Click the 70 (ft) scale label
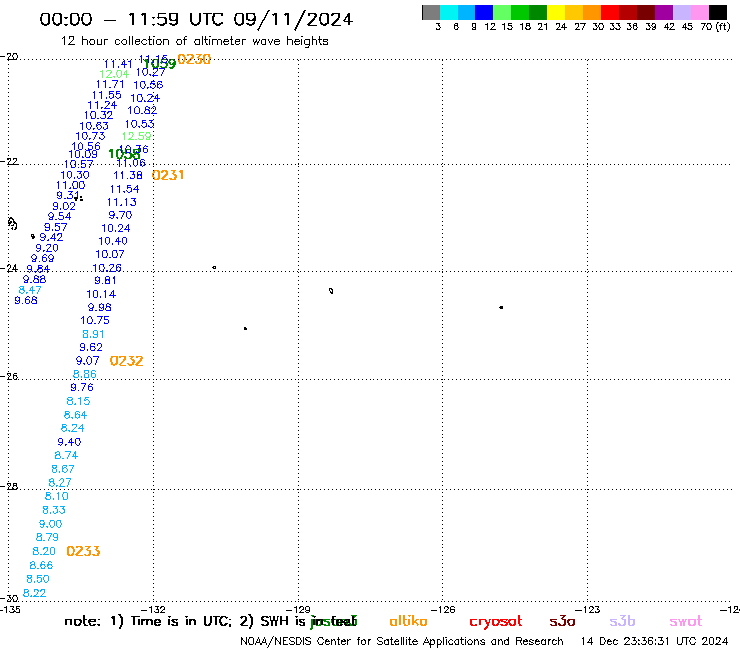This screenshot has height=650, width=740. click(x=715, y=27)
